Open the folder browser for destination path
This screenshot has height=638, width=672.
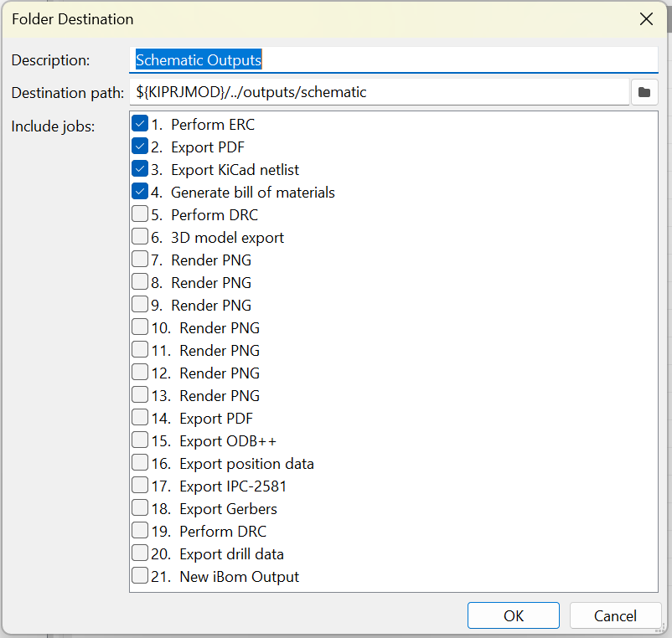tap(644, 92)
